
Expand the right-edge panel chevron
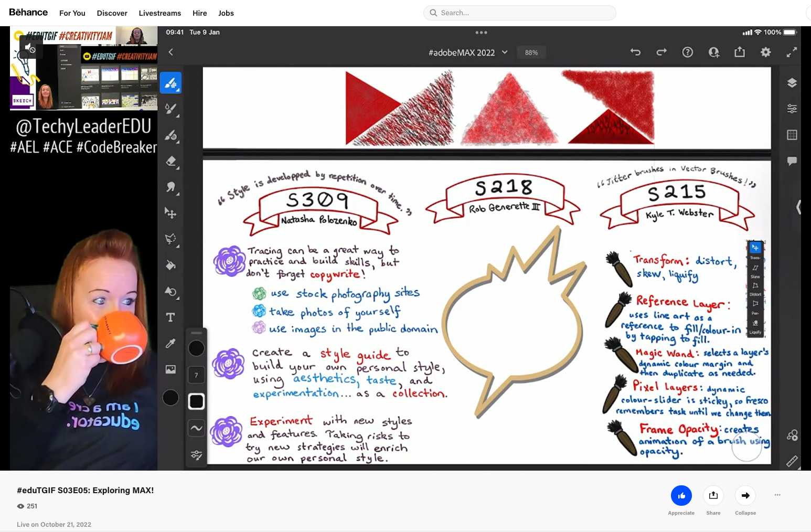coord(798,207)
